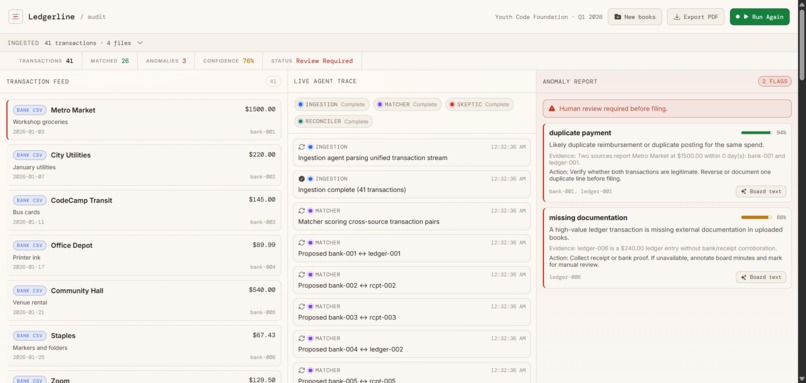Select the Reconciler Complete agent pill

pyautogui.click(x=333, y=121)
